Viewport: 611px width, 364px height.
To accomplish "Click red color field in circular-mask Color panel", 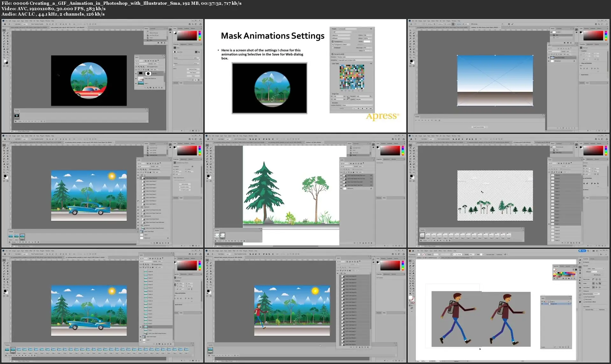I will (187, 36).
